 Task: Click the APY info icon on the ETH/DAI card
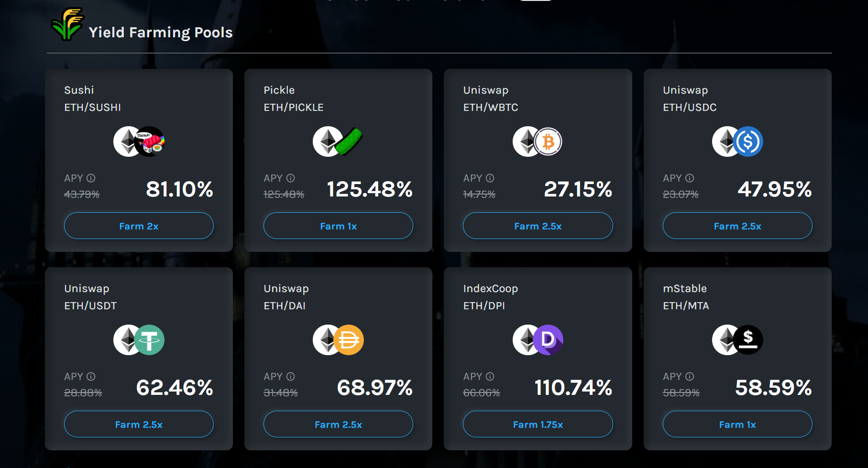290,376
